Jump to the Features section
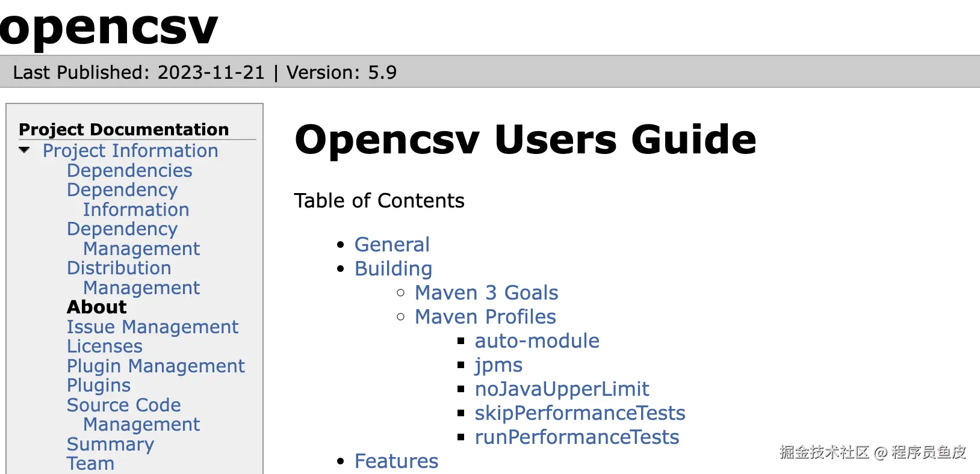The height and width of the screenshot is (474, 980). (x=396, y=461)
